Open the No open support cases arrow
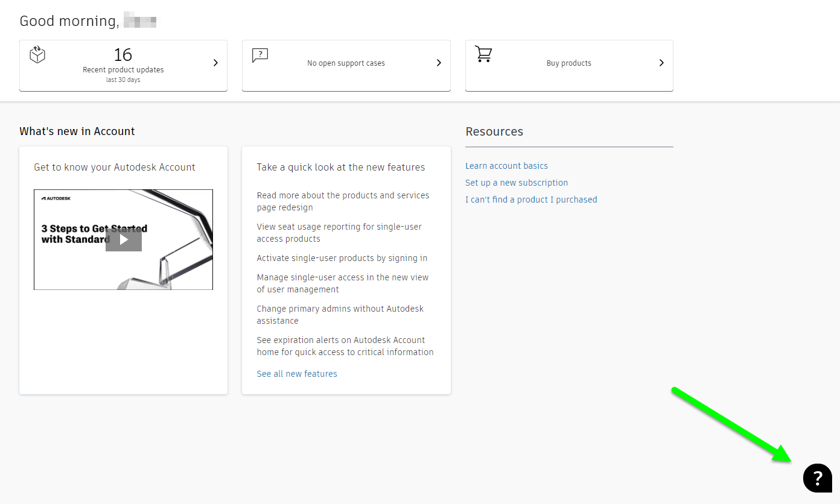The width and height of the screenshot is (840, 504). pyautogui.click(x=439, y=63)
